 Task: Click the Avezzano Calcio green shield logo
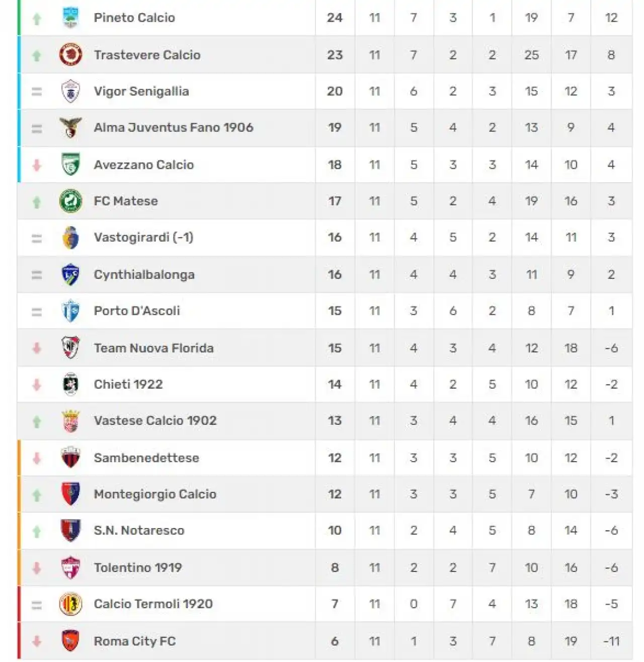click(x=70, y=165)
